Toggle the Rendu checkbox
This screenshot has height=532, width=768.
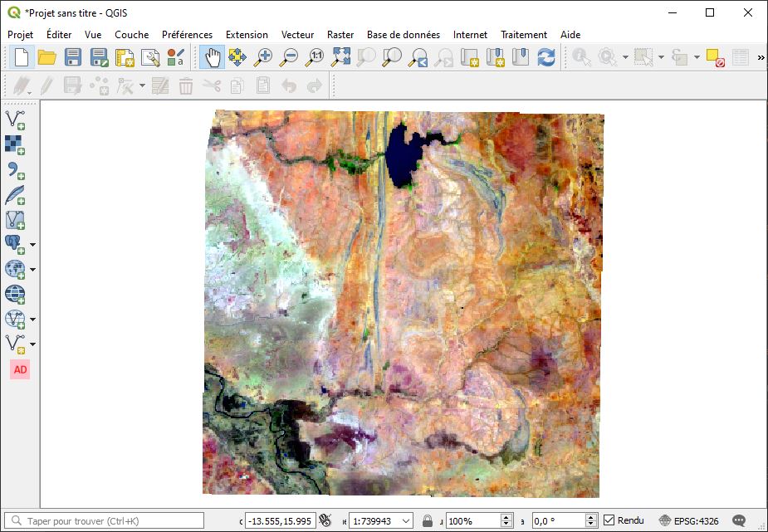pyautogui.click(x=609, y=520)
